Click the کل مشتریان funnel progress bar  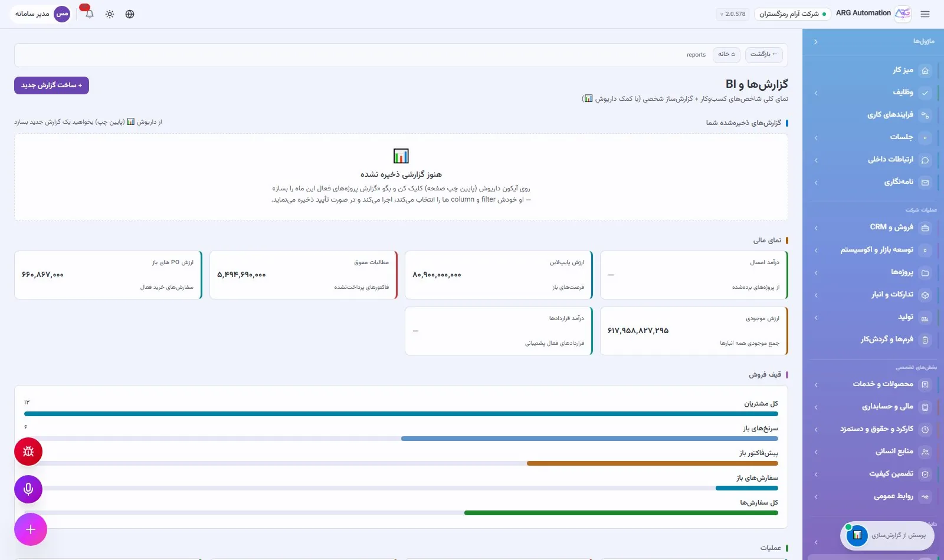[x=401, y=414]
